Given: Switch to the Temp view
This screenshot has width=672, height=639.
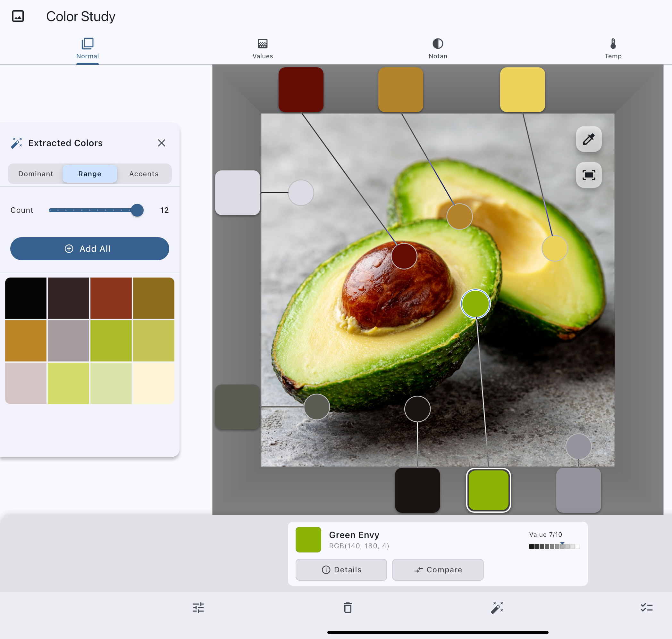Looking at the screenshot, I should (613, 48).
